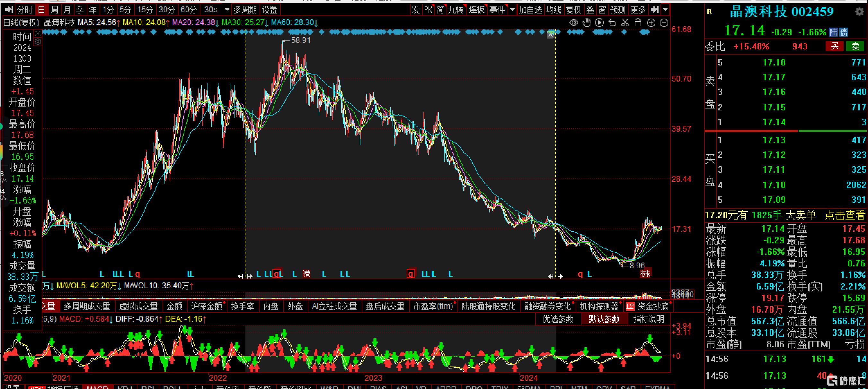Screen dimensions: 868x389
Task: Select the 多周期成交量 indicator tab
Action: [87, 307]
